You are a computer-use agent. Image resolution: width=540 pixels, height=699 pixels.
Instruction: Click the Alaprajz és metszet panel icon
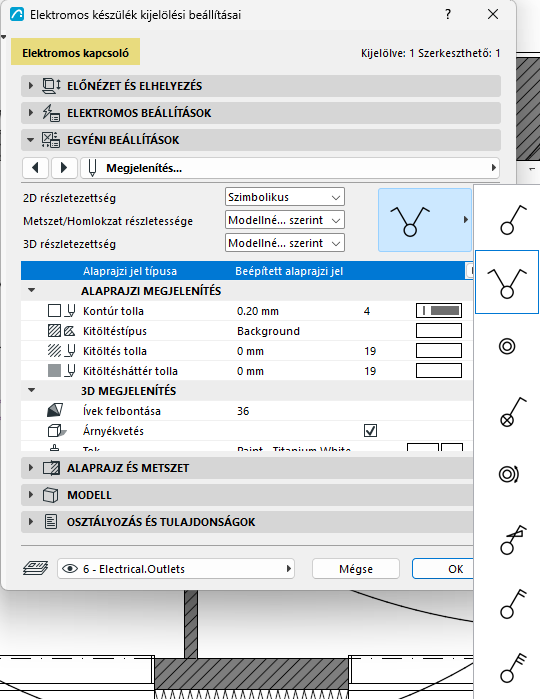[51, 468]
